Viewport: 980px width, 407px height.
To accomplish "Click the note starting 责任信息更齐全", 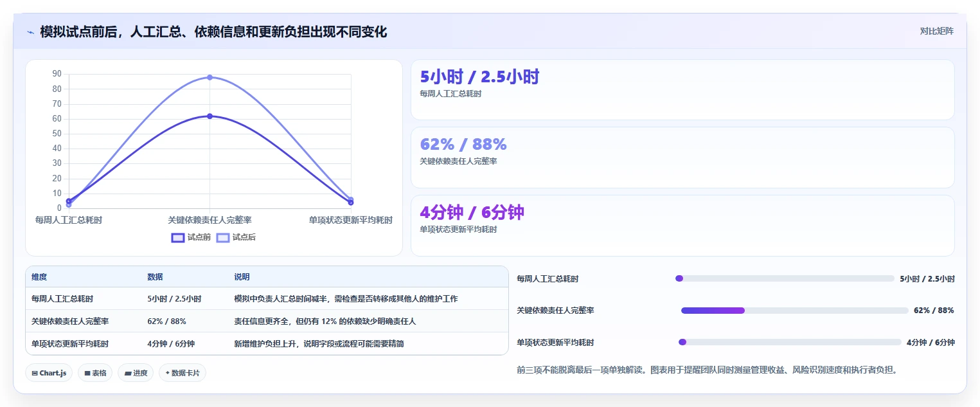I will coord(325,321).
